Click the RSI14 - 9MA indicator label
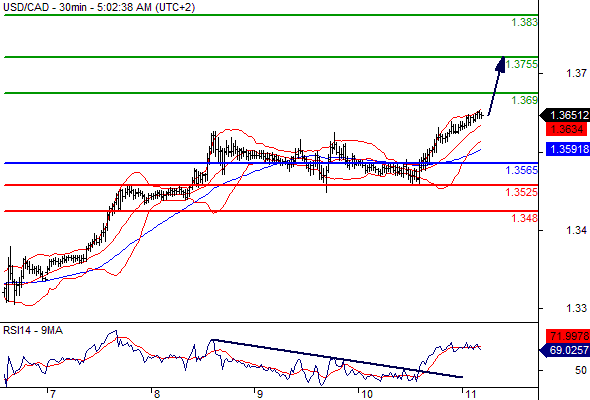 coord(33,331)
